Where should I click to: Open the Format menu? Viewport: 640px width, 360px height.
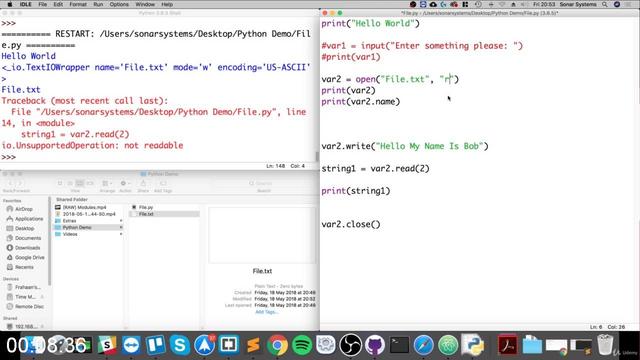78,4
